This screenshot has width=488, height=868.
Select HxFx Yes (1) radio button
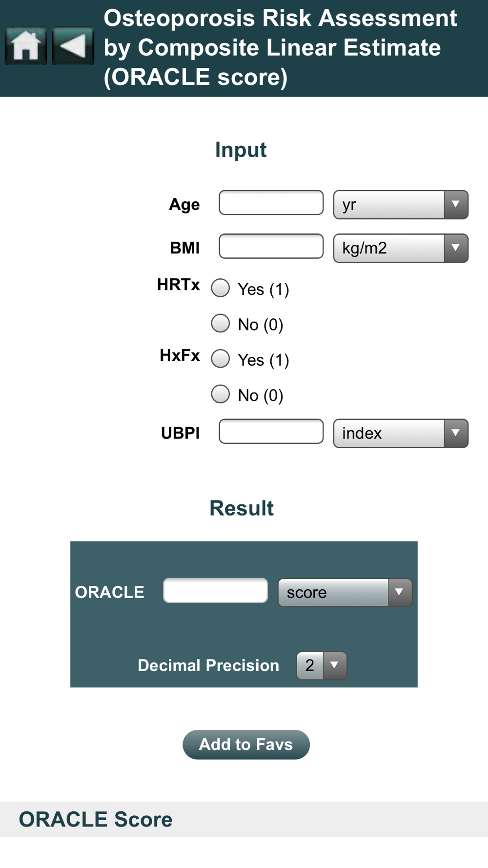(221, 359)
